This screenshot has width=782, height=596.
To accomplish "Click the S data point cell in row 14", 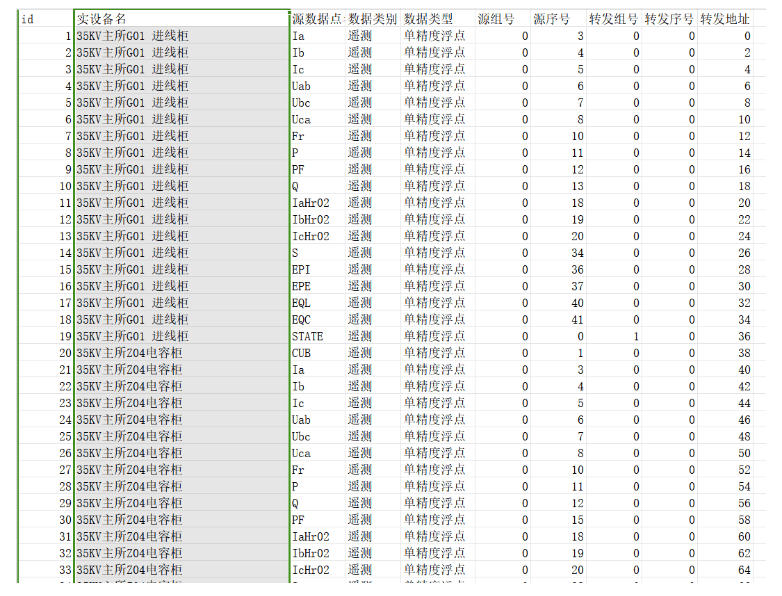I will click(x=296, y=253).
